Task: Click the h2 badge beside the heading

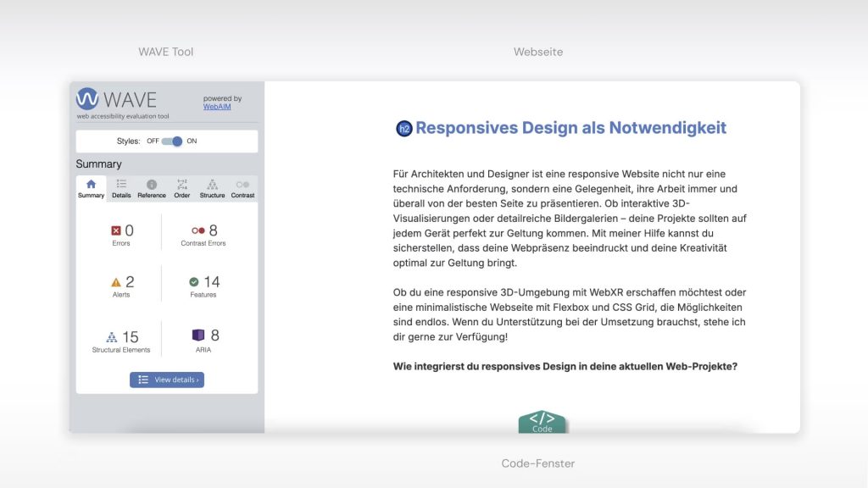Action: tap(404, 129)
